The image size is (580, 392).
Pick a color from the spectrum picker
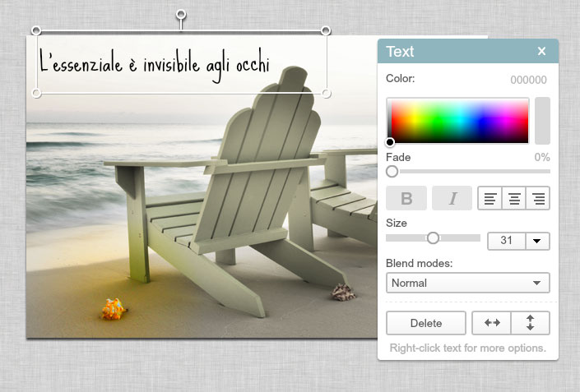(457, 121)
